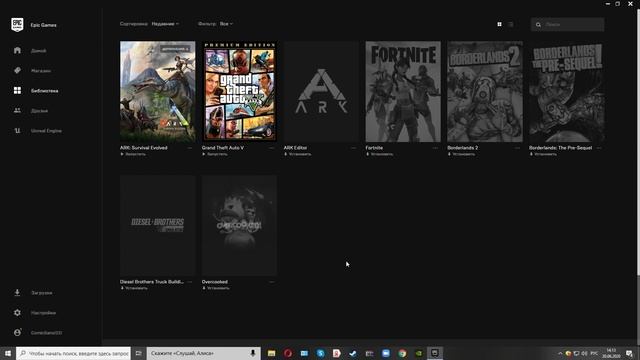Open Grand Theft Auto V cover thumbnail
The width and height of the screenshot is (640, 360).
[x=239, y=91]
